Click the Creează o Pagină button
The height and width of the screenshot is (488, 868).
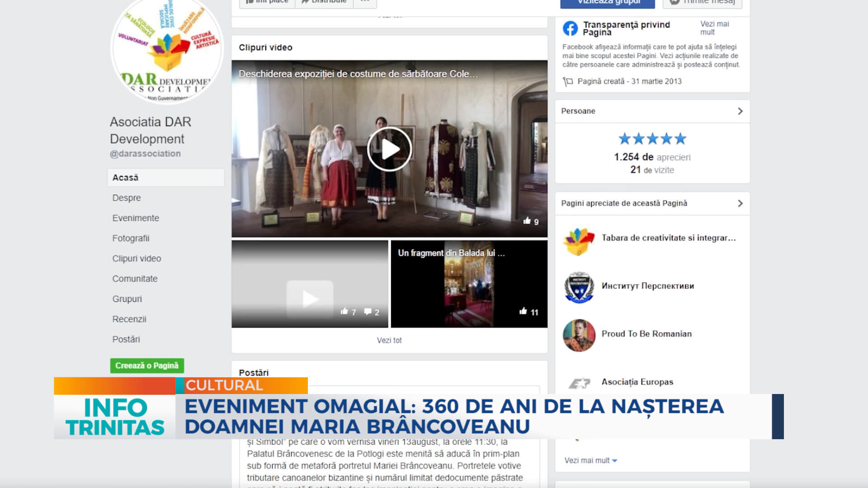click(147, 366)
